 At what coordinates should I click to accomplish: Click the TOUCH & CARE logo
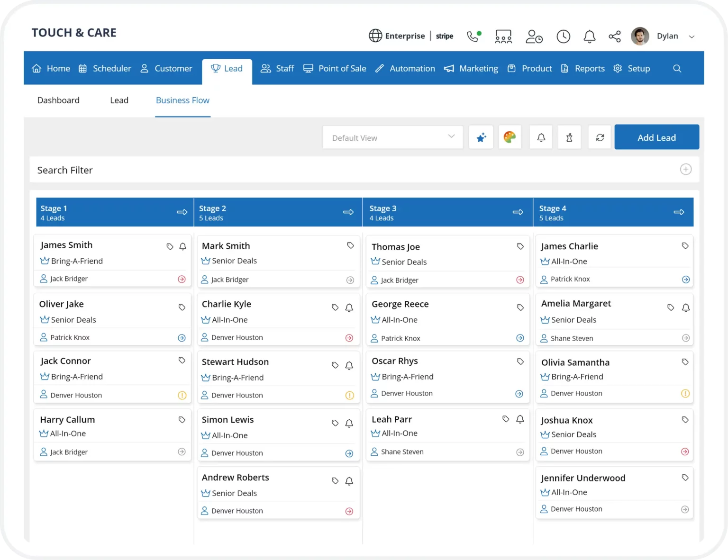tap(74, 33)
